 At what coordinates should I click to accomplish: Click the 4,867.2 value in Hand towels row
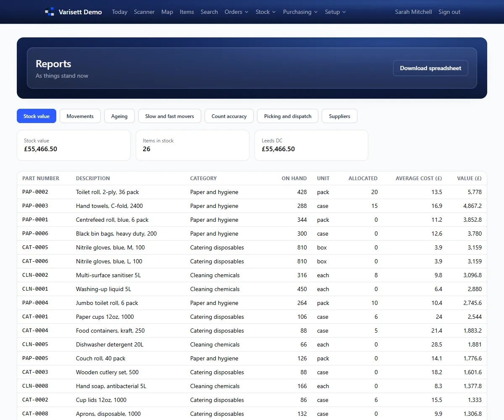click(472, 206)
